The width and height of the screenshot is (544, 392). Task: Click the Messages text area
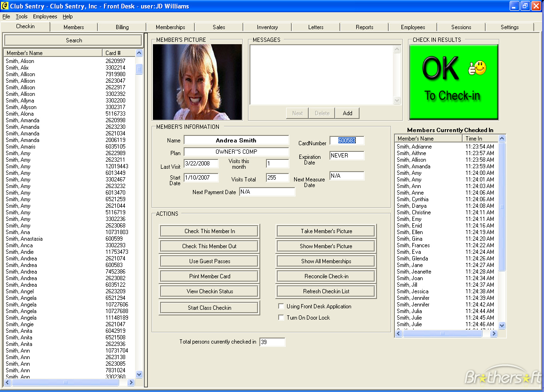321,75
